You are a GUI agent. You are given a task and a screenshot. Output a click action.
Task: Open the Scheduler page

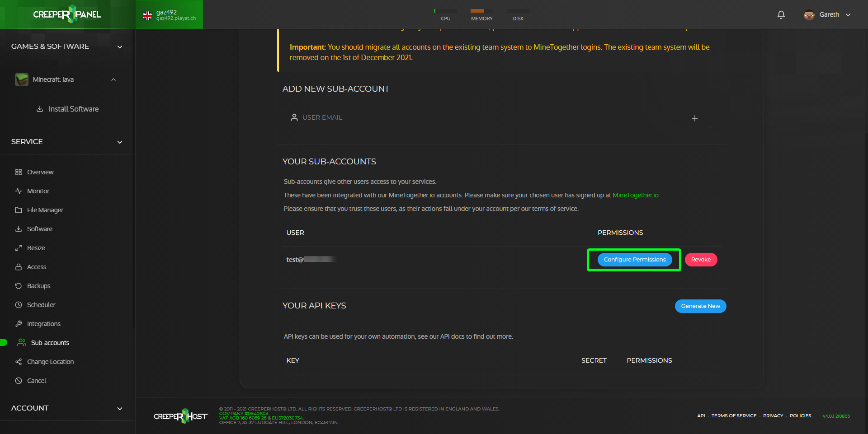click(41, 305)
